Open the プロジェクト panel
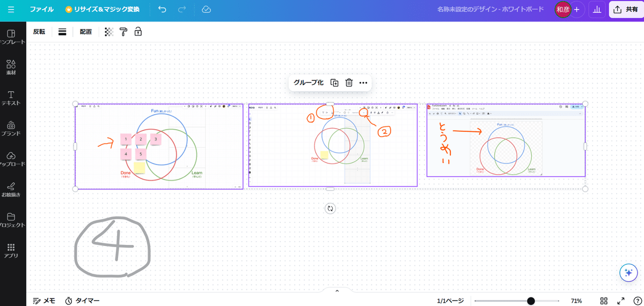Image resolution: width=644 pixels, height=306 pixels. (11, 220)
